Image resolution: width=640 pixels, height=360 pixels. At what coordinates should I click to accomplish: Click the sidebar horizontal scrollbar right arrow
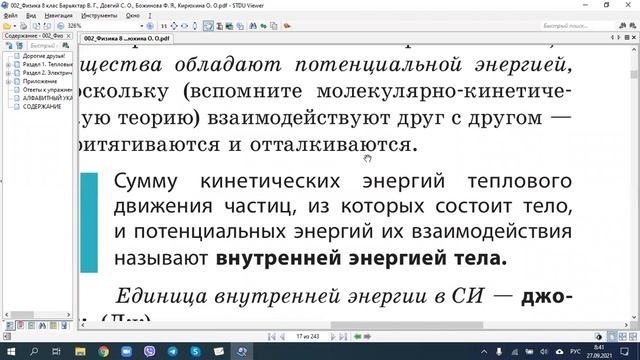coord(69,315)
